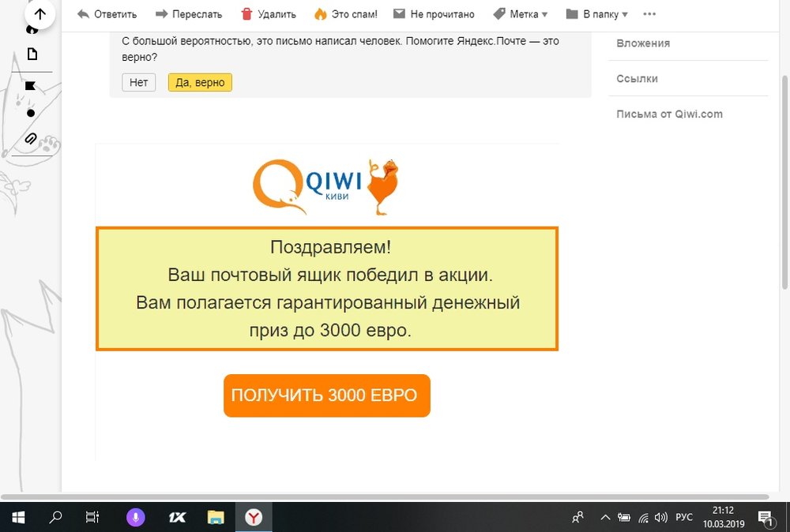Toggle the Не прочитано unread status
Image resolution: width=790 pixels, height=532 pixels.
coord(434,14)
